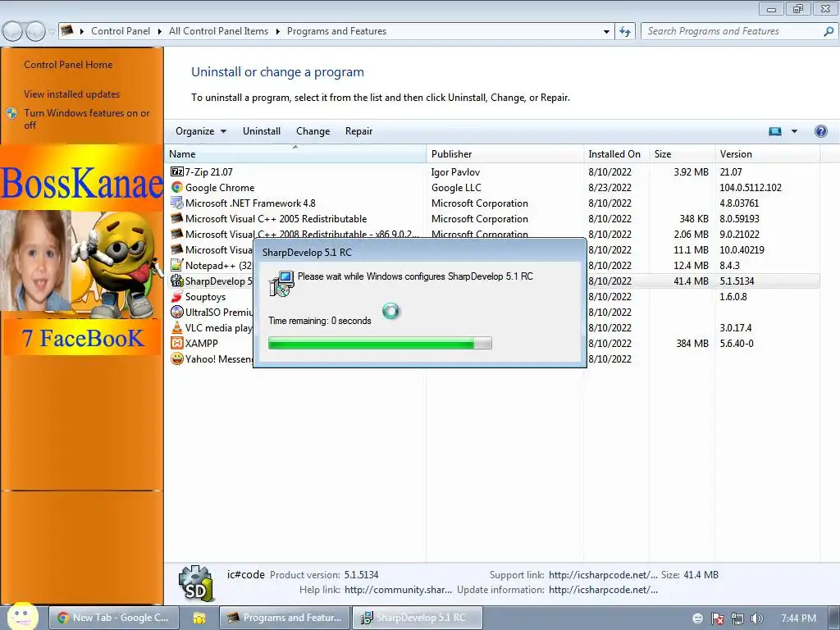Click the Yahoo Messenger tray icon

coord(697,619)
